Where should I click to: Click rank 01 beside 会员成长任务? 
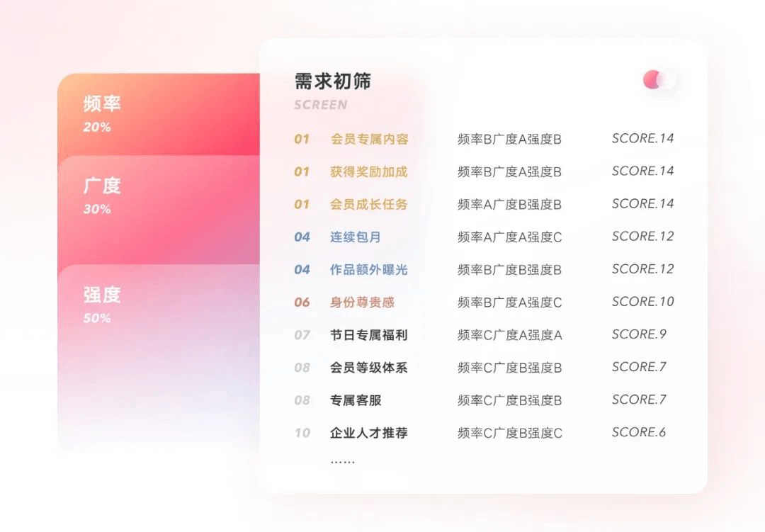pos(302,205)
